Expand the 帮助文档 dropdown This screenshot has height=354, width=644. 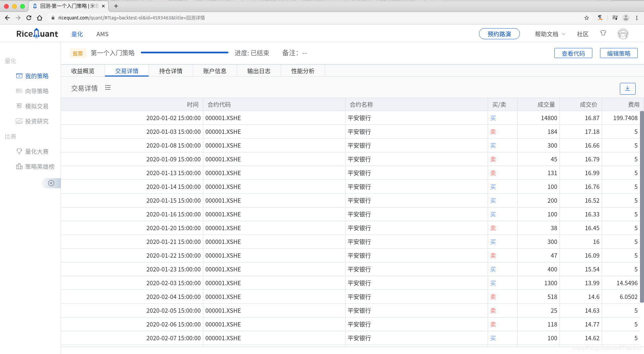click(x=550, y=34)
